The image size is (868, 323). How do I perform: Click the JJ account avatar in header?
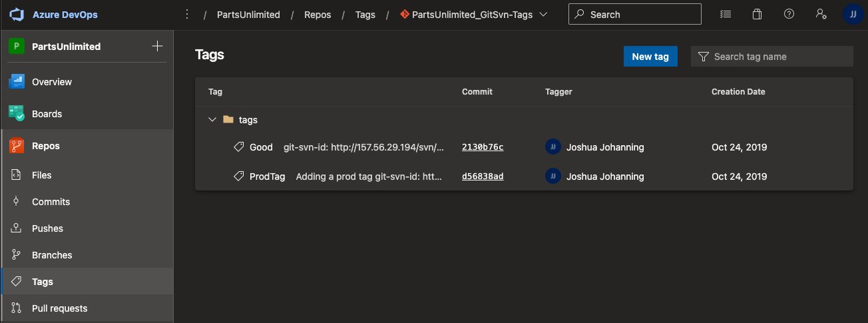point(853,14)
